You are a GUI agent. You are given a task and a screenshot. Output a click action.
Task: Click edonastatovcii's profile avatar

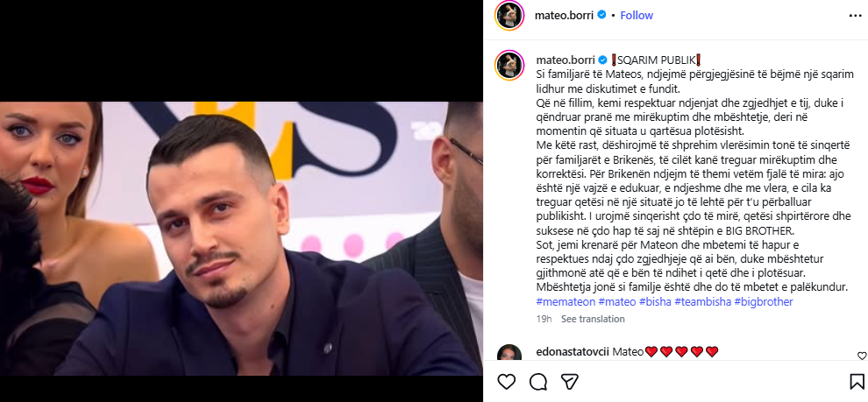tap(509, 356)
